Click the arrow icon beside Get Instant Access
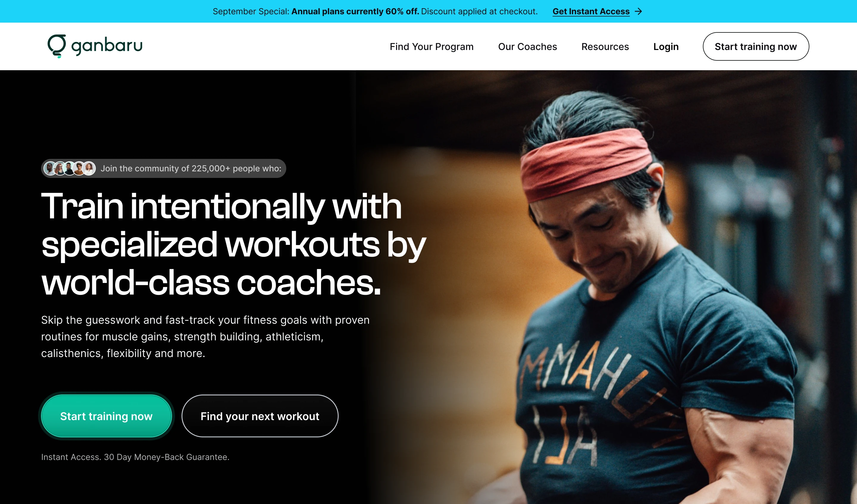Viewport: 857px width, 504px height. [x=638, y=12]
